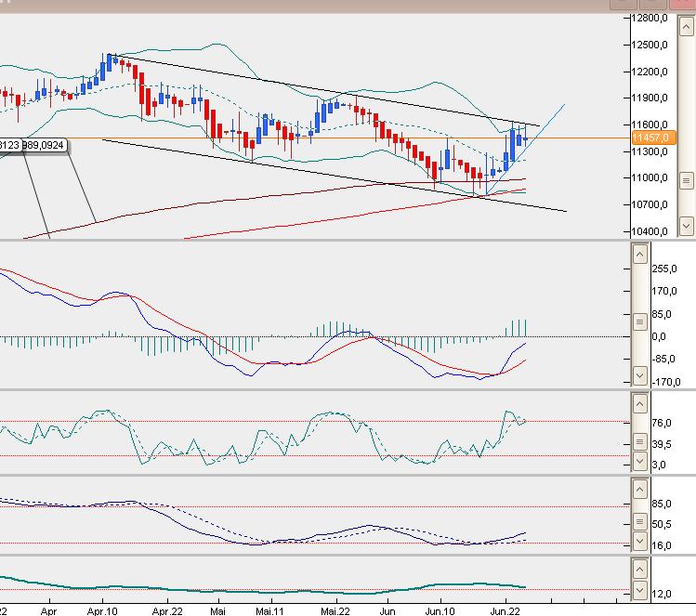Click the grip handle beside the 50,5 scale
The image size is (696, 616).
(x=639, y=522)
